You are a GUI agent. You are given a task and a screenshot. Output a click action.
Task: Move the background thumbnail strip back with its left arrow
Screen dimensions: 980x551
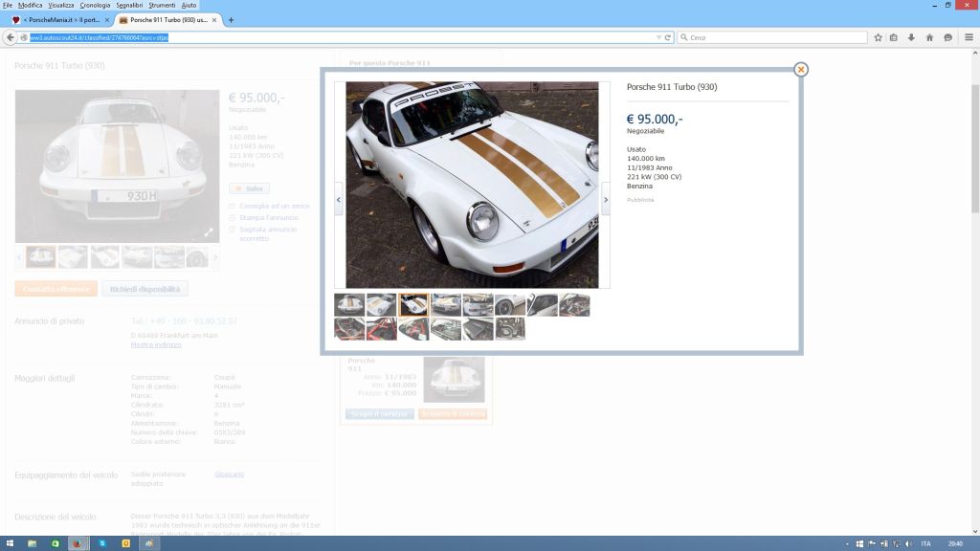click(19, 257)
